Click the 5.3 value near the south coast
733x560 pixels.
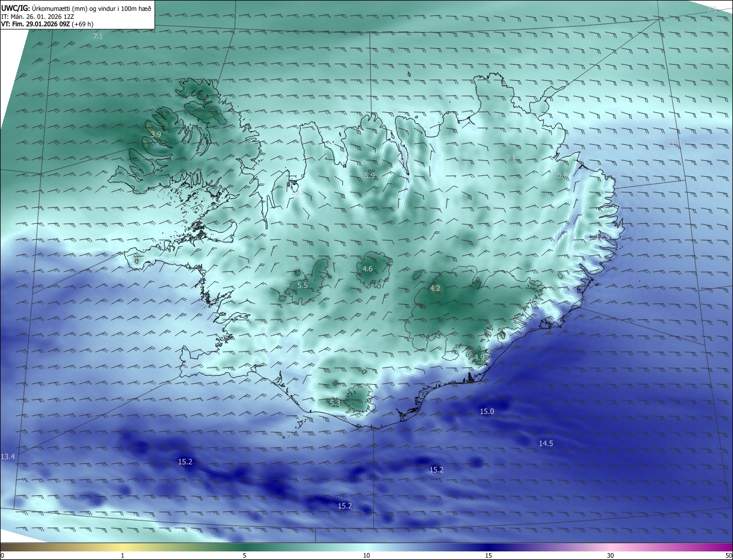pos(335,403)
